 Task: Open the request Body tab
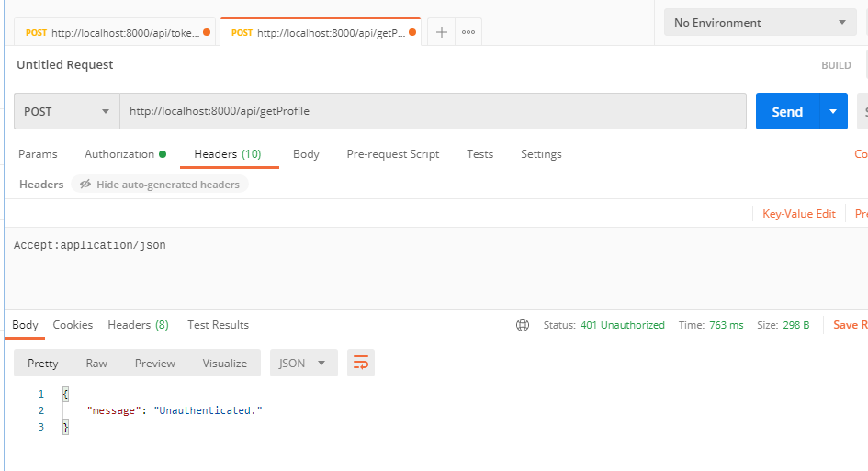click(306, 154)
